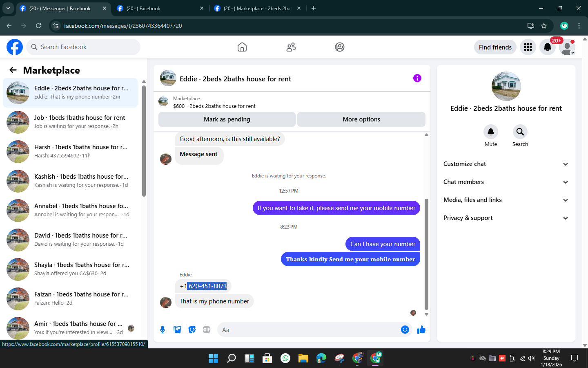588x368 pixels.
Task: Open a new browser tab
Action: (314, 8)
